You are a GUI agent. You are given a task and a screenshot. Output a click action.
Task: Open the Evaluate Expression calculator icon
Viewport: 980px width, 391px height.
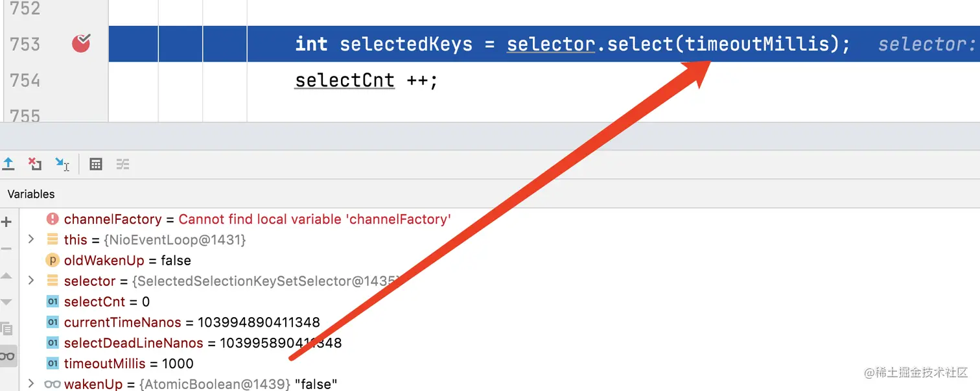[x=96, y=164]
